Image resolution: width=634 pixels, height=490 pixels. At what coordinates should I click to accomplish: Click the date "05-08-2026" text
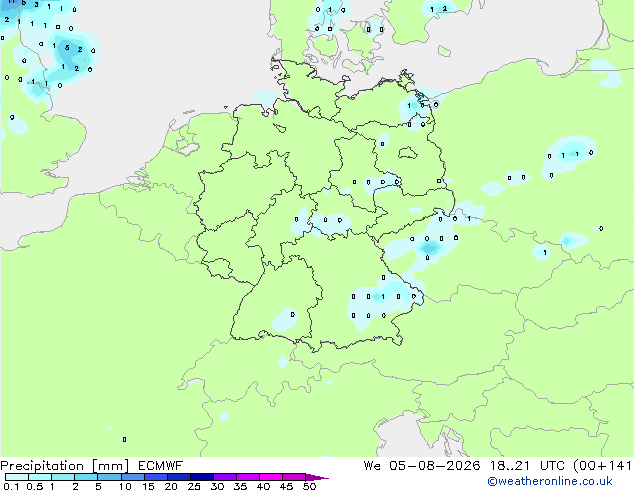[435, 466]
